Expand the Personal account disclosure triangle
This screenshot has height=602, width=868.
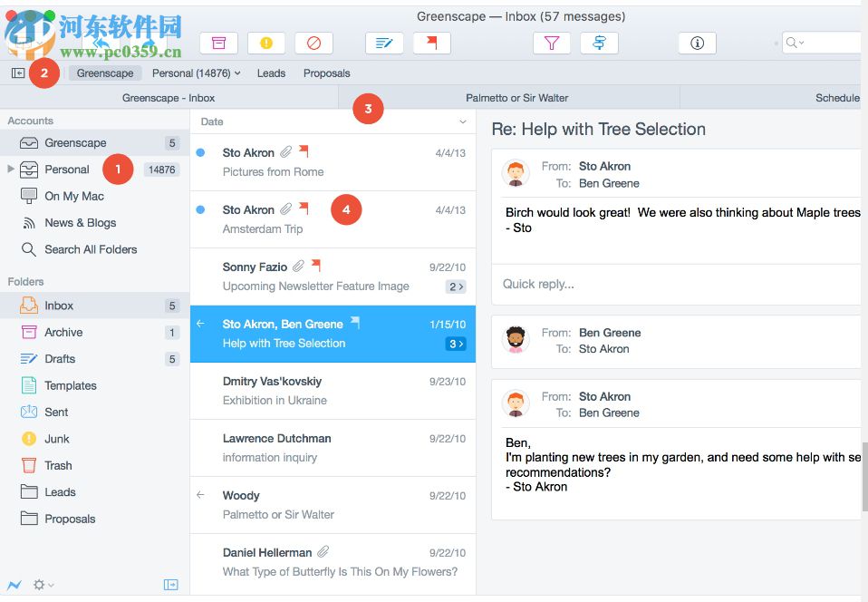click(9, 169)
